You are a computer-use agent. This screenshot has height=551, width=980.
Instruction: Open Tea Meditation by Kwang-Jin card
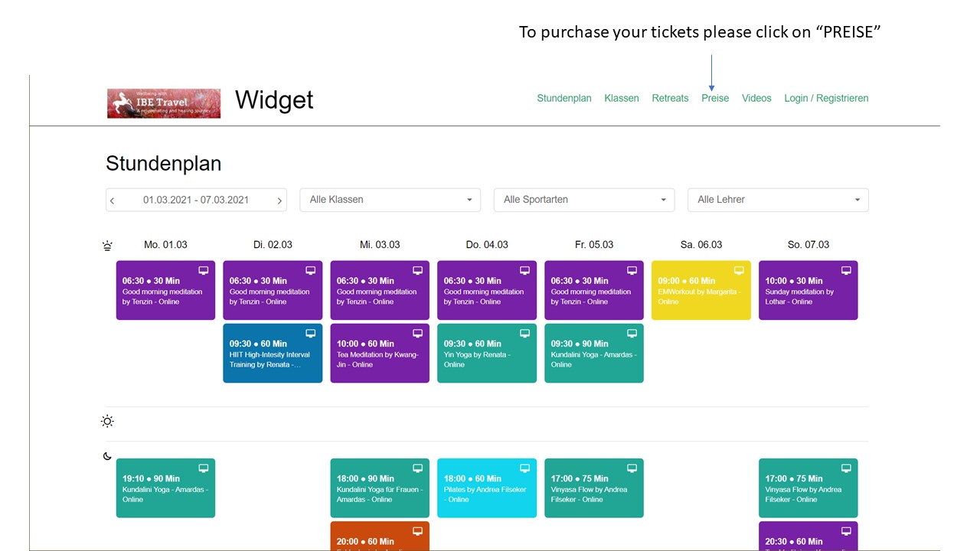click(380, 353)
